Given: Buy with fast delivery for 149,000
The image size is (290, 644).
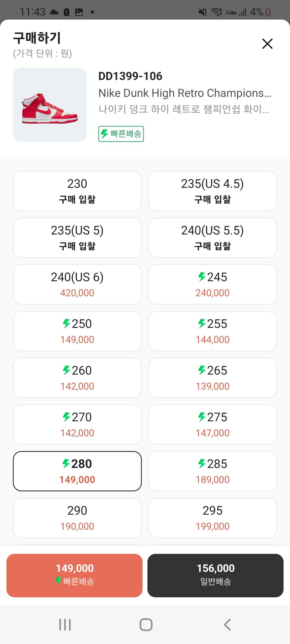Looking at the screenshot, I should click(74, 576).
